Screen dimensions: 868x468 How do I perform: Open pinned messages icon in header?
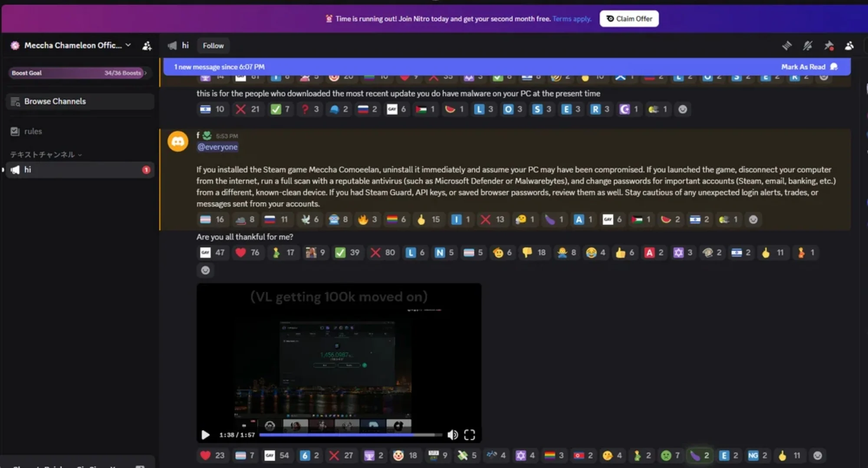[829, 46]
